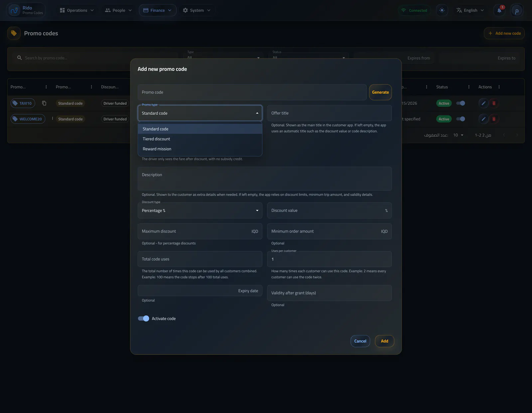This screenshot has width=532, height=413.
Task: Click Driver funded in WELCOME20 row
Action: [115, 119]
